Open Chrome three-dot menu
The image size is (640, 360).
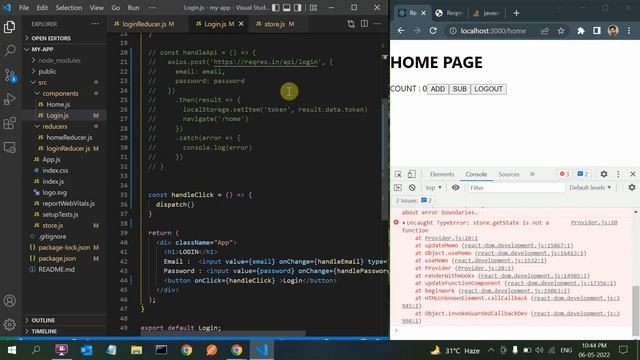(629, 31)
